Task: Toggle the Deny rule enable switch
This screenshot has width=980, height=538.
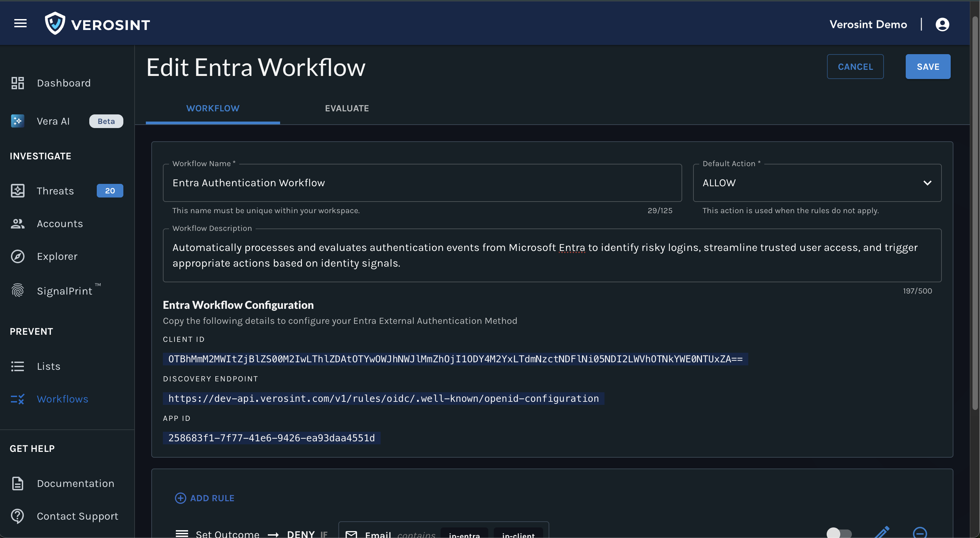Action: pos(839,533)
